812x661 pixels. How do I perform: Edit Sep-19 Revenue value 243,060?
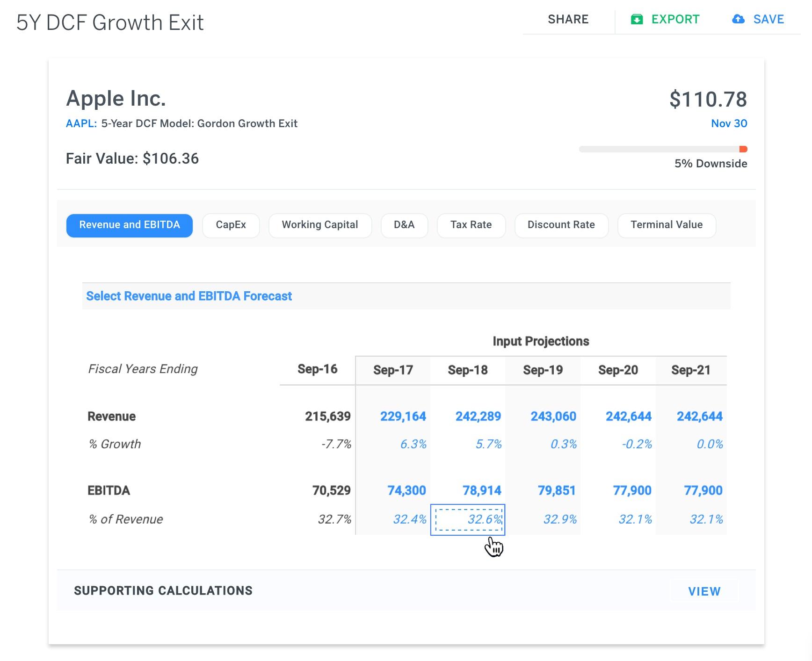(553, 417)
